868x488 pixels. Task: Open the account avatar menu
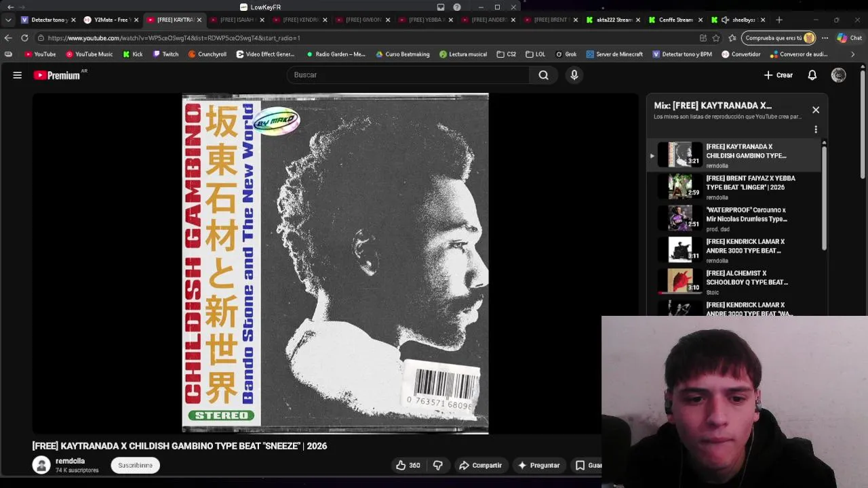[839, 75]
